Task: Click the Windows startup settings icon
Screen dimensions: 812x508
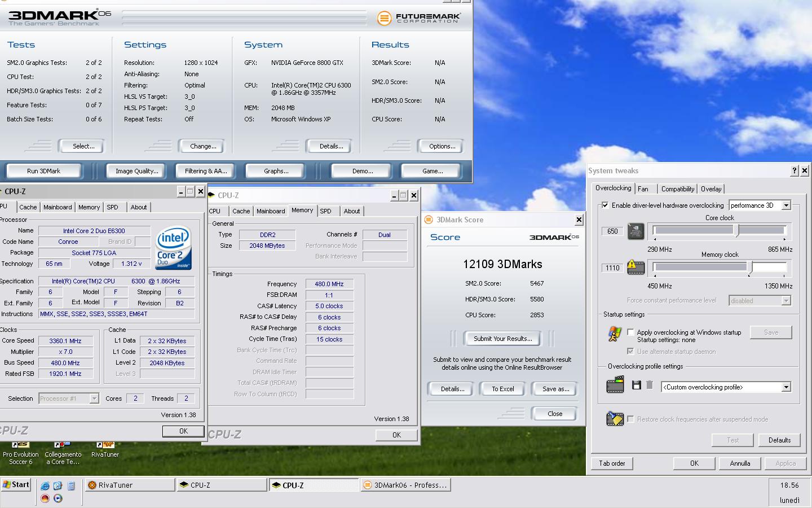Action: (615, 334)
